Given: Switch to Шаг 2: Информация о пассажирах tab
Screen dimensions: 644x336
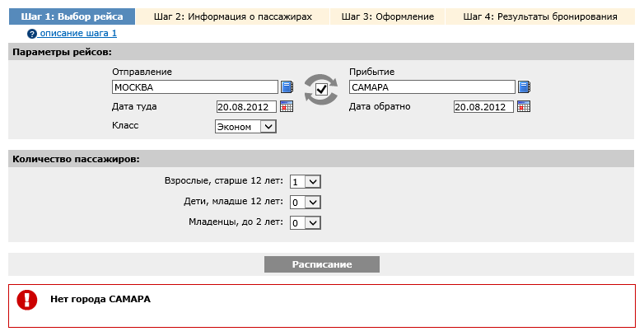Looking at the screenshot, I should tap(233, 16).
